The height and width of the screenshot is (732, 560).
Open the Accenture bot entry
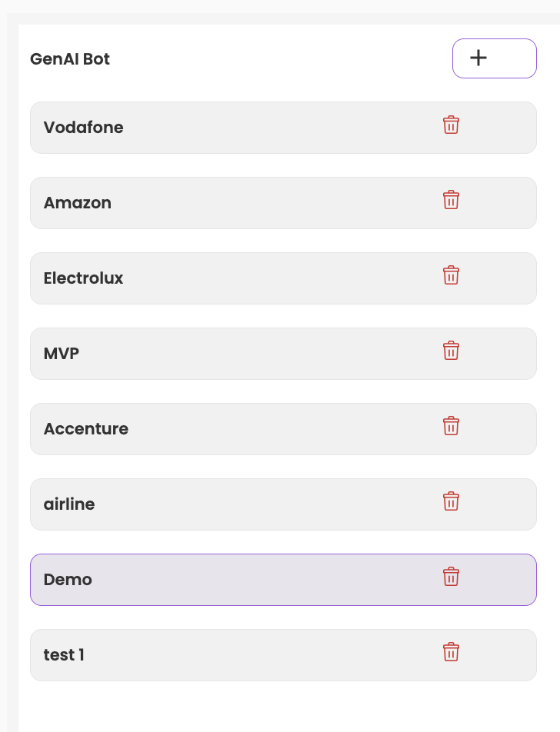coord(231,429)
